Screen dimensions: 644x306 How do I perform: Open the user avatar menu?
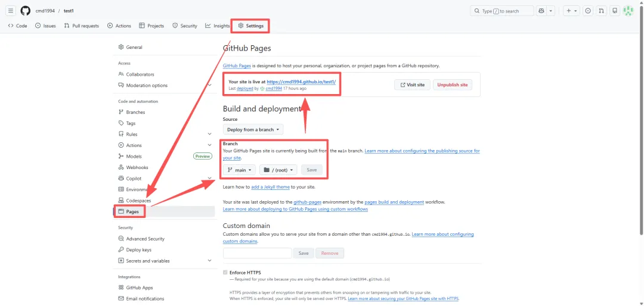(x=628, y=11)
